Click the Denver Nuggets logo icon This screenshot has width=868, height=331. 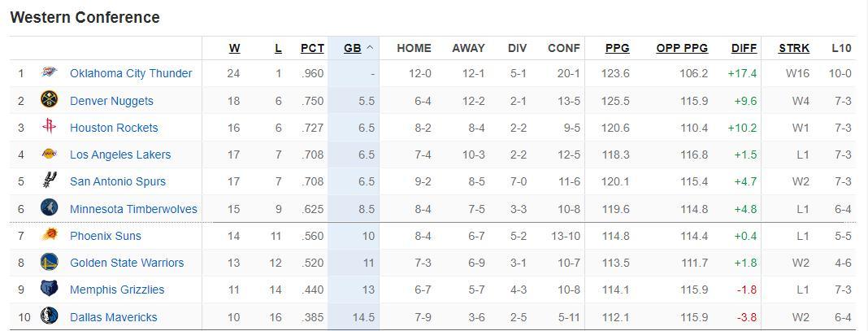click(x=49, y=100)
